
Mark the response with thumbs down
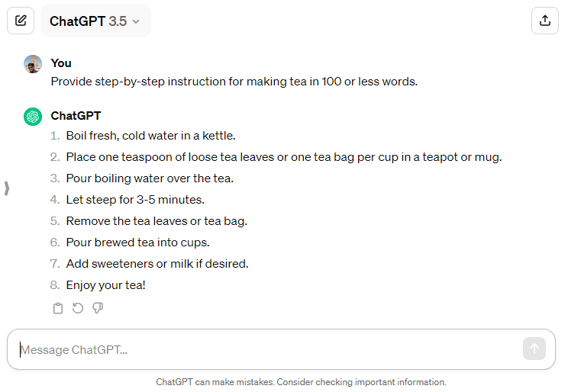pos(98,308)
